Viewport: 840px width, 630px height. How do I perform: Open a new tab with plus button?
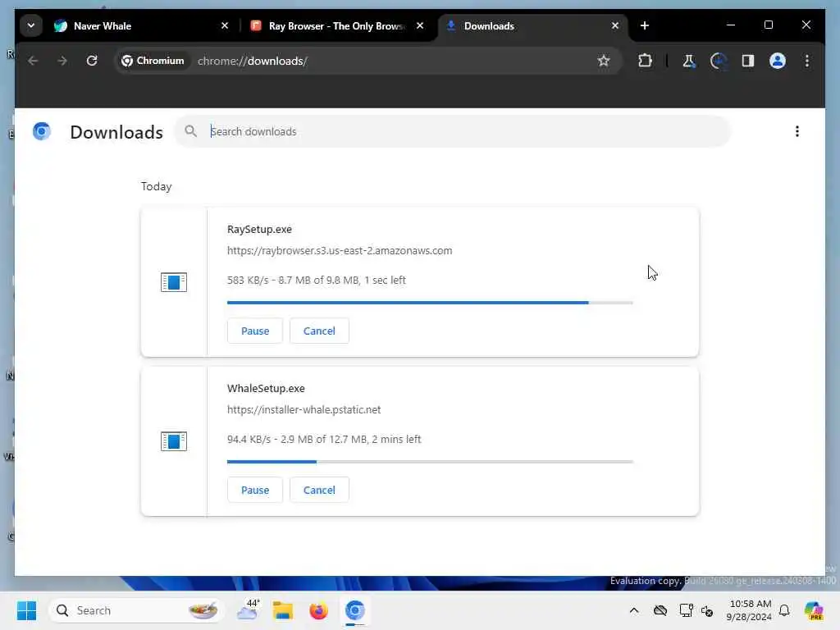(645, 25)
